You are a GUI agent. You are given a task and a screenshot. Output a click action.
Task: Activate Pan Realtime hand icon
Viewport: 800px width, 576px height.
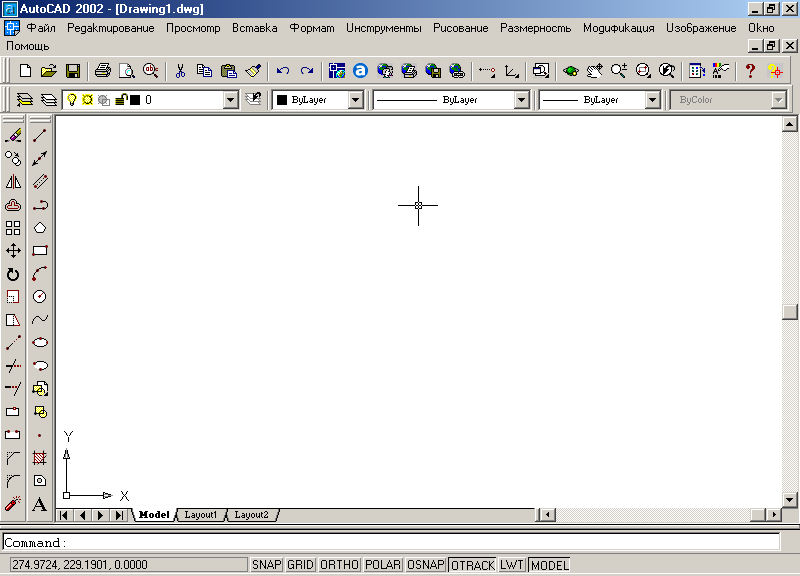pos(594,70)
